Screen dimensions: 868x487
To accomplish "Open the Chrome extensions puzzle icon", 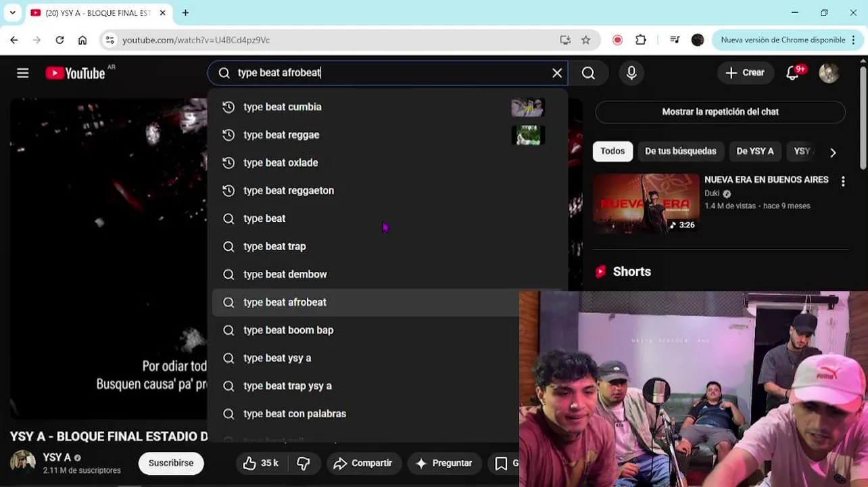I will (x=641, y=40).
